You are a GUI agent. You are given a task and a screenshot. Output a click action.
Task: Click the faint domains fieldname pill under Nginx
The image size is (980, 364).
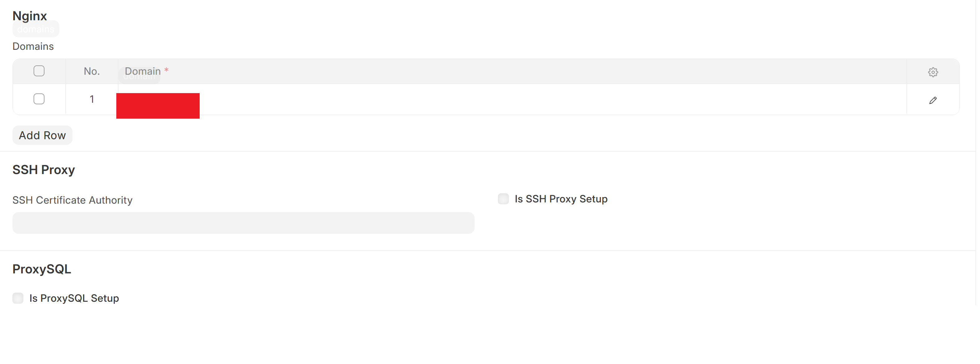(x=36, y=29)
